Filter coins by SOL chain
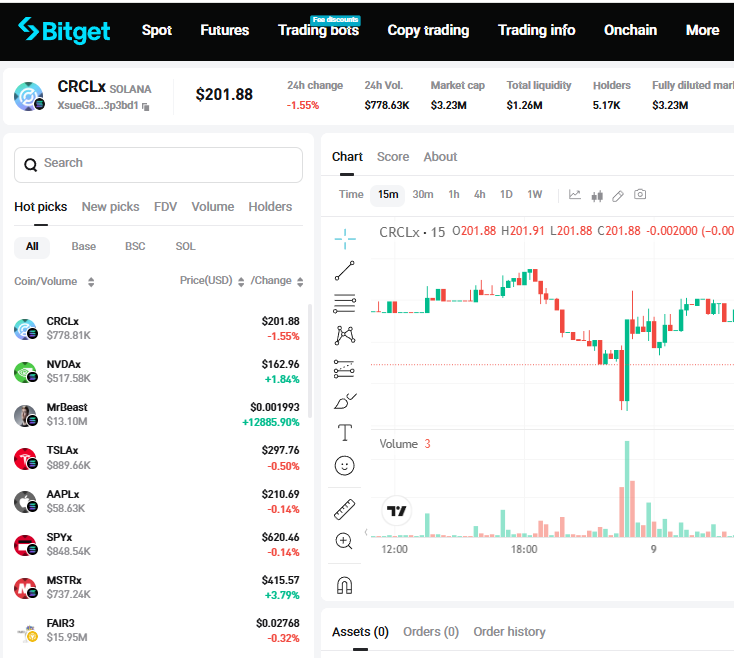This screenshot has width=734, height=658. [x=185, y=247]
